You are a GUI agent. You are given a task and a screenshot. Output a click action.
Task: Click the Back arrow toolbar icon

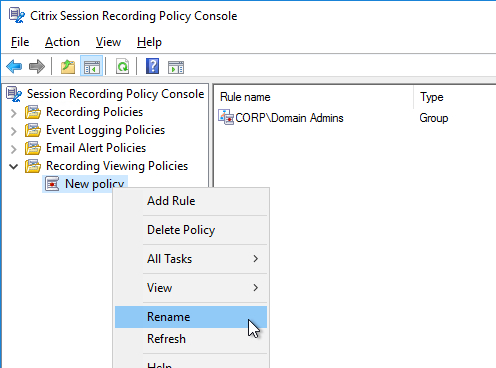tap(14, 66)
